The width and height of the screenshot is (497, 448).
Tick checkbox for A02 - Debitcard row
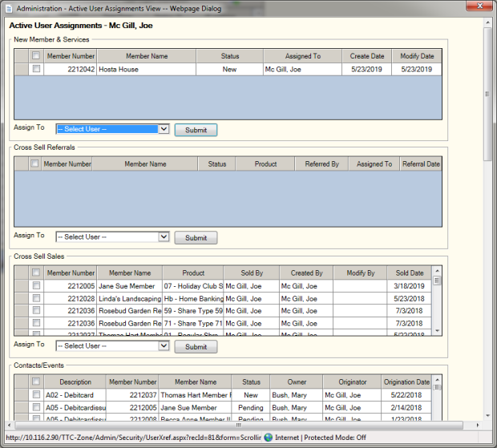coord(36,394)
